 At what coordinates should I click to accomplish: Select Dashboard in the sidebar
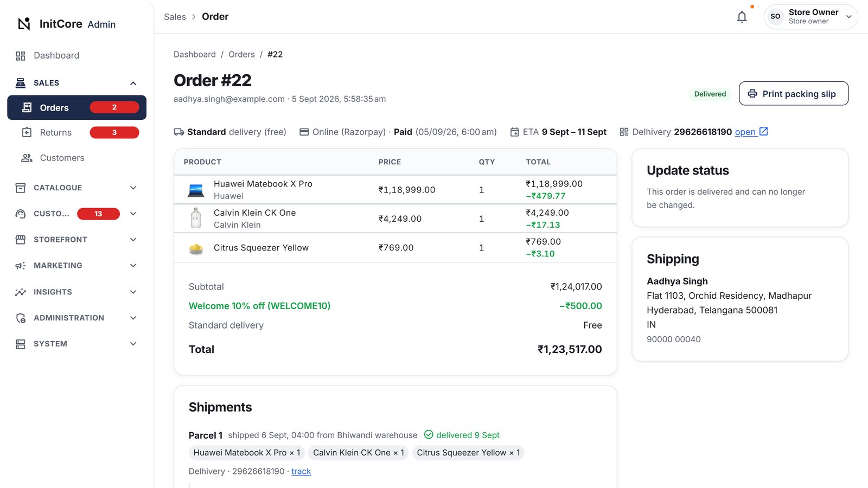(76, 56)
